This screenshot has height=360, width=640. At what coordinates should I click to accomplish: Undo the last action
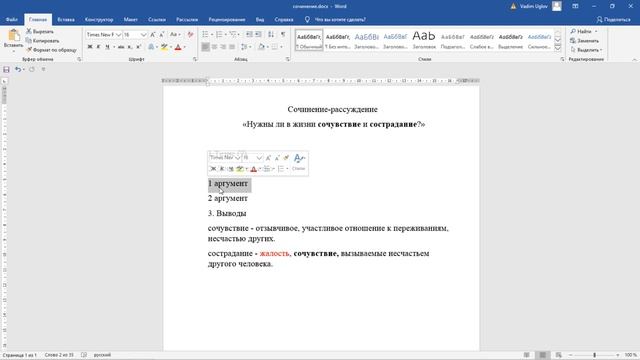click(x=18, y=69)
